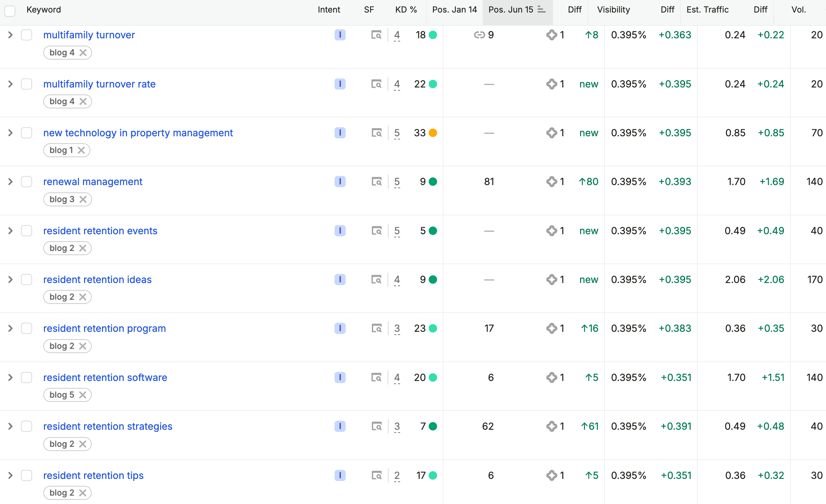Open resident retention ideas keyword link
This screenshot has height=504, width=826.
click(97, 280)
